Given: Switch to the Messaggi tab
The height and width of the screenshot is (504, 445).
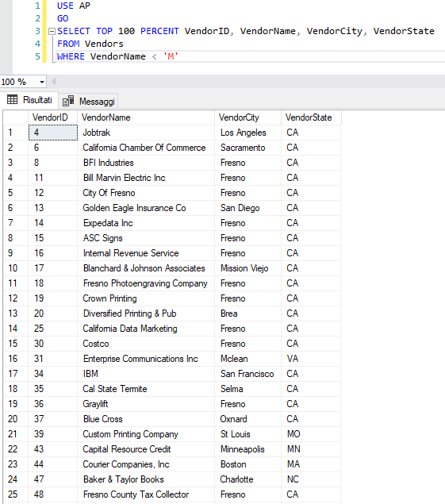Looking at the screenshot, I should 89,102.
